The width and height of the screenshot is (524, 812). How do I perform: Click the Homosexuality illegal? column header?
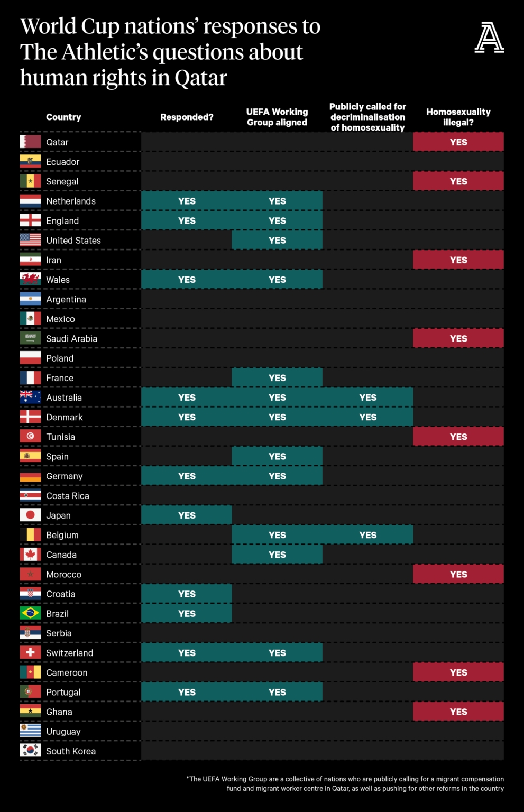458,117
